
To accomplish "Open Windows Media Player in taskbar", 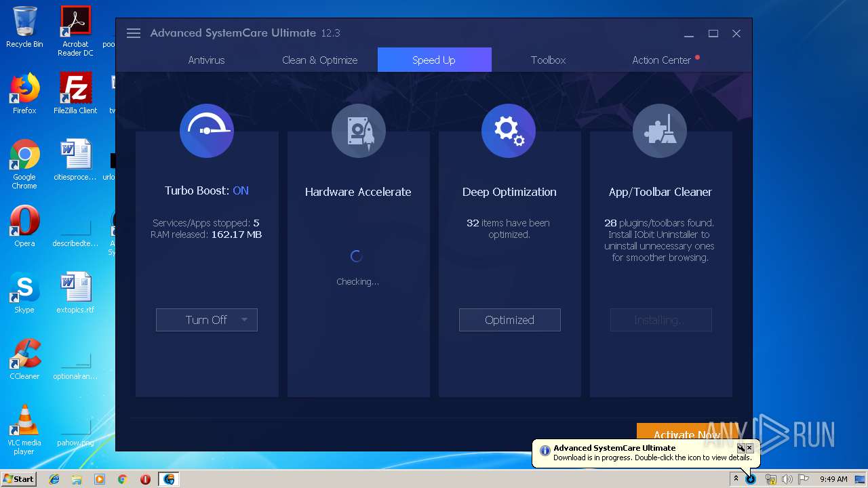I will click(x=100, y=479).
